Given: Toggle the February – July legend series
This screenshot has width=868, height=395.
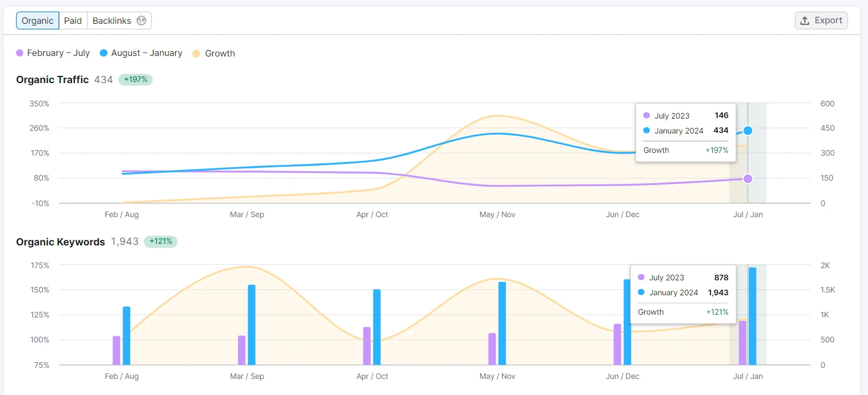Looking at the screenshot, I should [53, 53].
